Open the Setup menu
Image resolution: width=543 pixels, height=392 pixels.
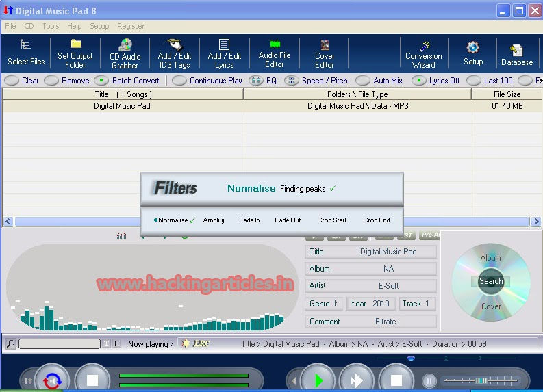tap(99, 26)
